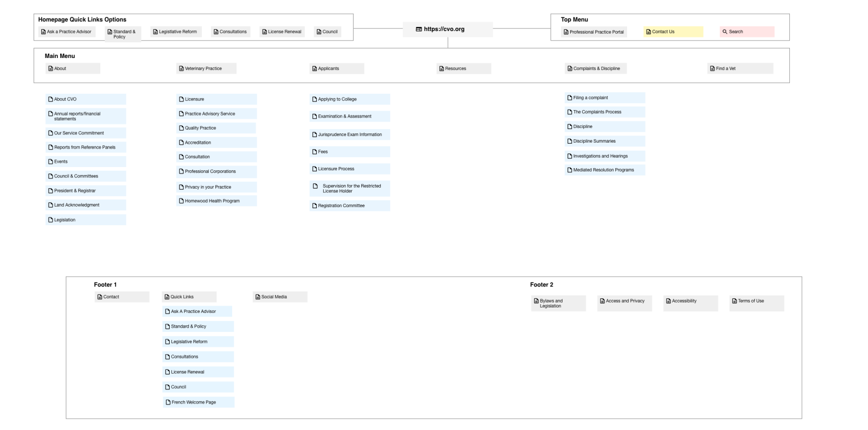Click the page icon next to Terms of Use
Image resolution: width=868 pixels, height=430 pixels.
pos(735,301)
